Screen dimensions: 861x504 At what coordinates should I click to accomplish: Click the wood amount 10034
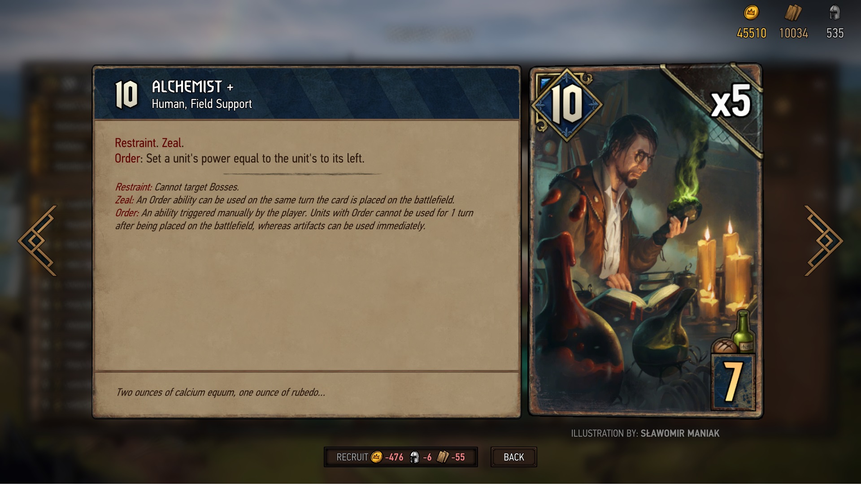coord(794,33)
